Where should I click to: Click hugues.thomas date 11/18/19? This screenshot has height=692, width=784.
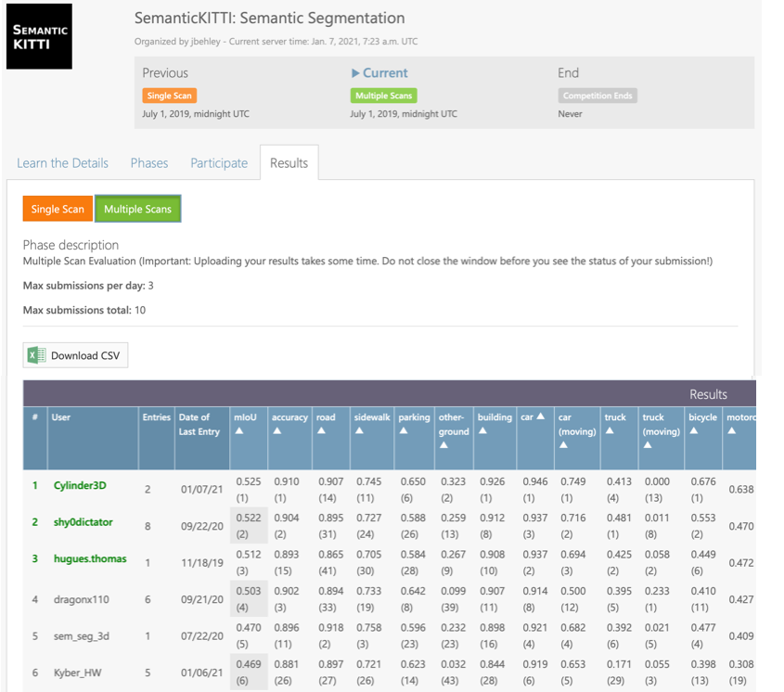[202, 563]
